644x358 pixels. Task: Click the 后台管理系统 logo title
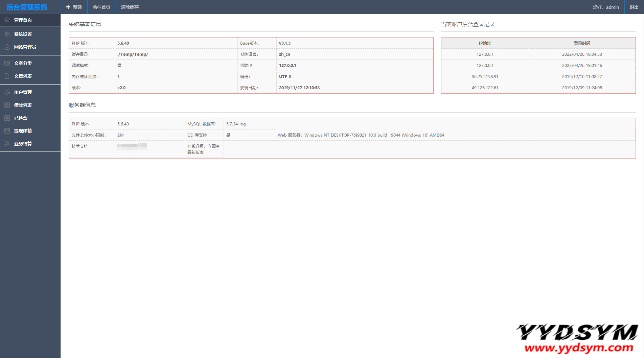click(27, 7)
